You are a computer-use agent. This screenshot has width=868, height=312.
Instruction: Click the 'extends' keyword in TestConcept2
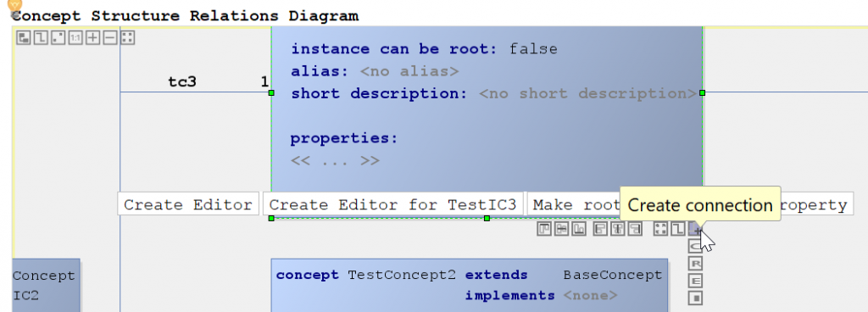[497, 275]
